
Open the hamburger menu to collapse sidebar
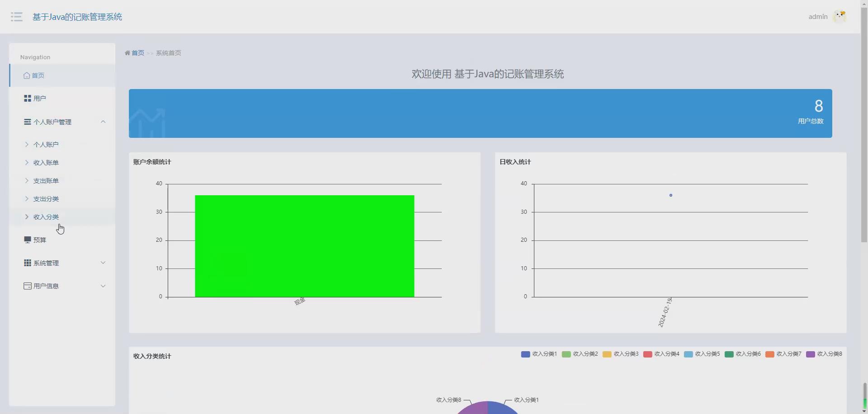coord(16,16)
